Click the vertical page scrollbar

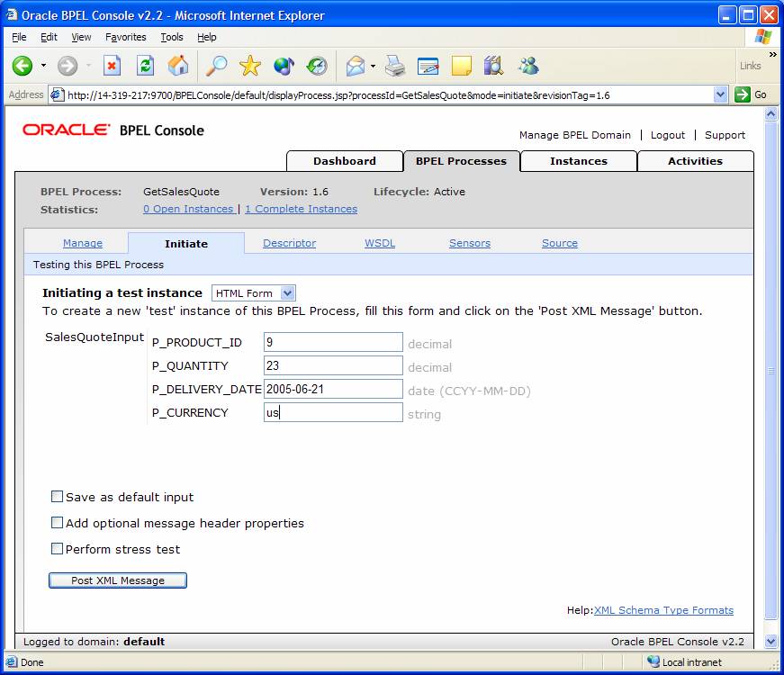click(770, 369)
